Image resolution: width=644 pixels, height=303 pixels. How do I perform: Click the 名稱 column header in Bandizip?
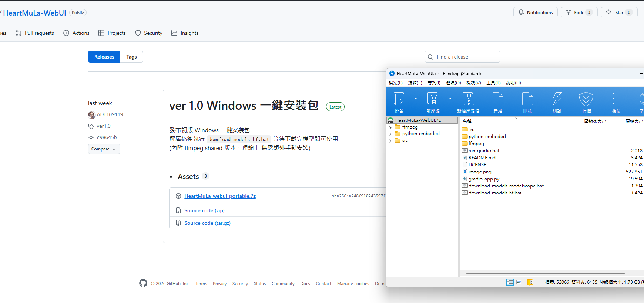pyautogui.click(x=467, y=121)
